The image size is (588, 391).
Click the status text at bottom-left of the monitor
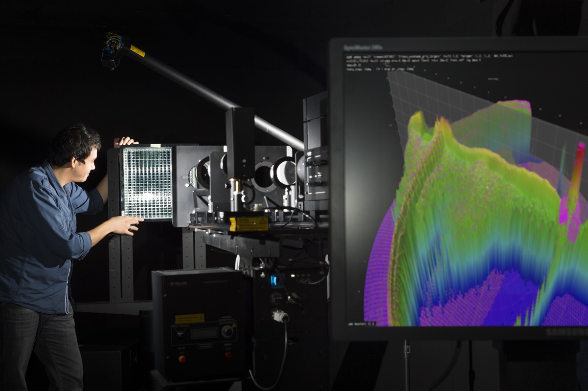[x=362, y=324]
